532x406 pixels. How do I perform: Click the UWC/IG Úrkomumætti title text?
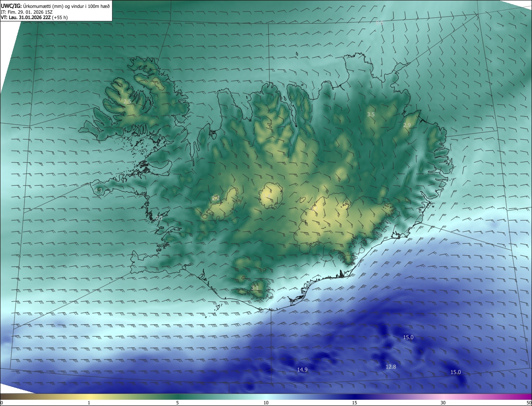pyautogui.click(x=56, y=6)
